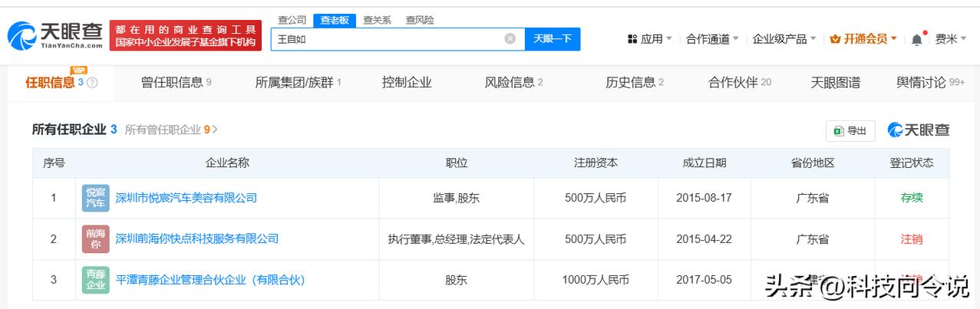Viewport: 980px width, 309px height.
Task: Switch to 查风险 search tab
Action: click(419, 20)
